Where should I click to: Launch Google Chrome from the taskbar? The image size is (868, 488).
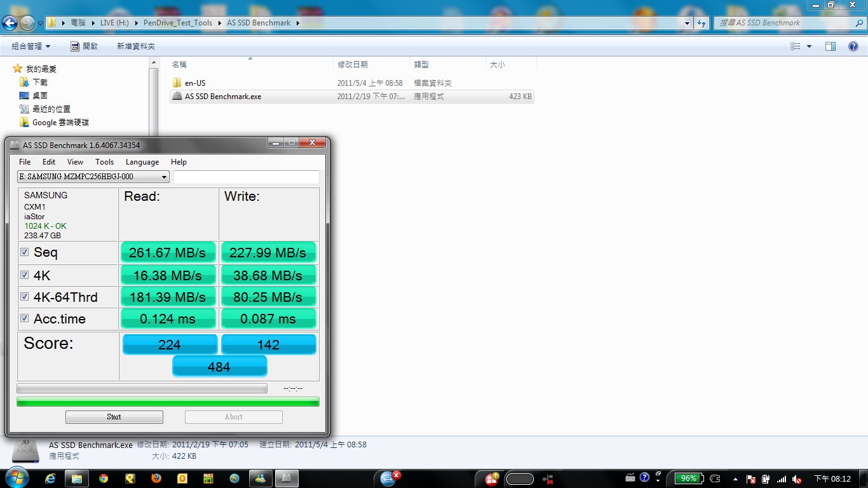(103, 478)
